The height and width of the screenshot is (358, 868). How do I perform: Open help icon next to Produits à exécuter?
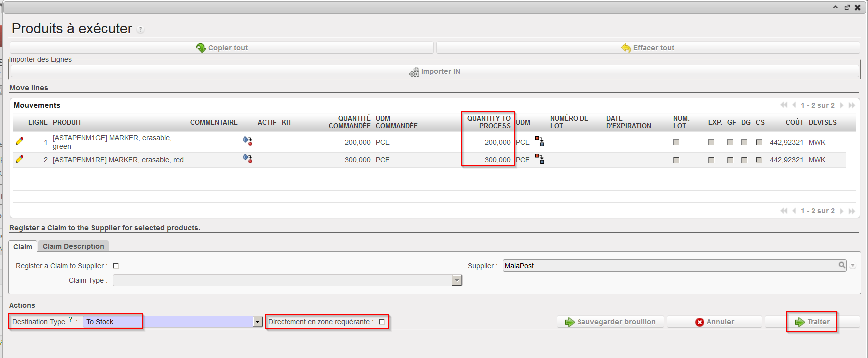click(x=141, y=30)
